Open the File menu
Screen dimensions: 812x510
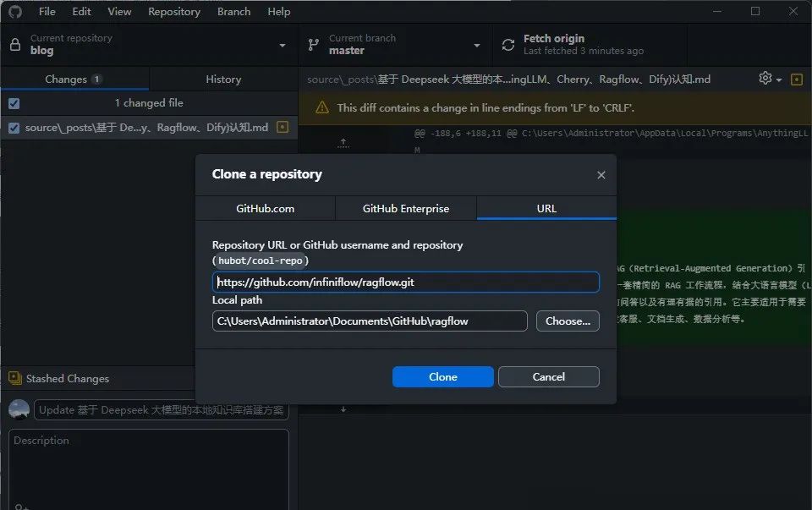(x=47, y=11)
